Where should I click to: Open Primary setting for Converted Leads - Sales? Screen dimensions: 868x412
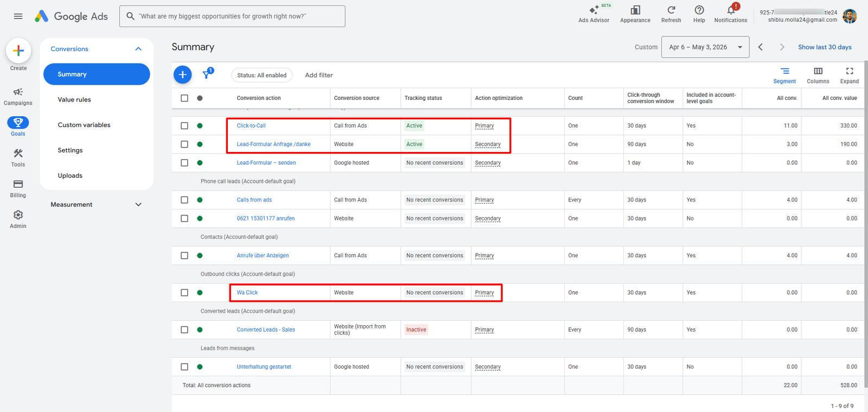point(484,329)
